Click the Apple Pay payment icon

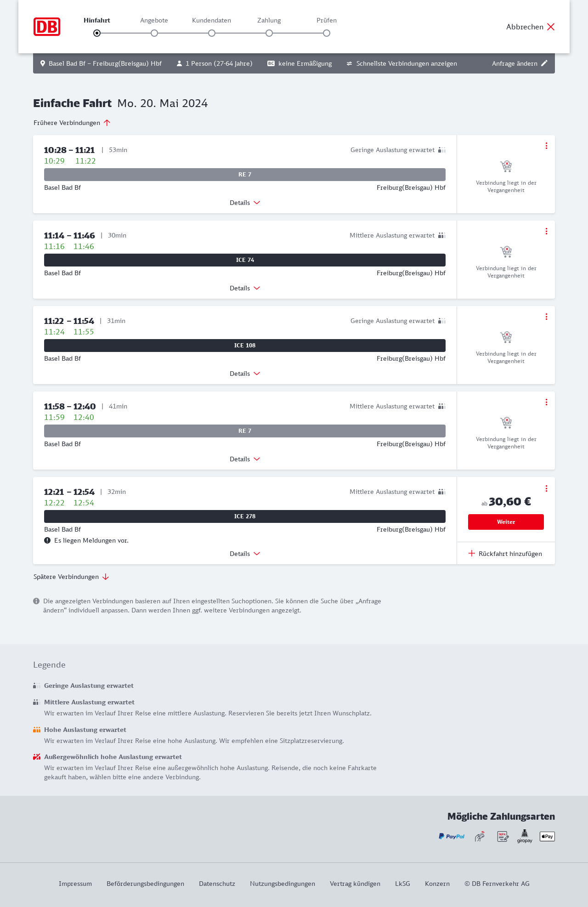[x=547, y=836]
